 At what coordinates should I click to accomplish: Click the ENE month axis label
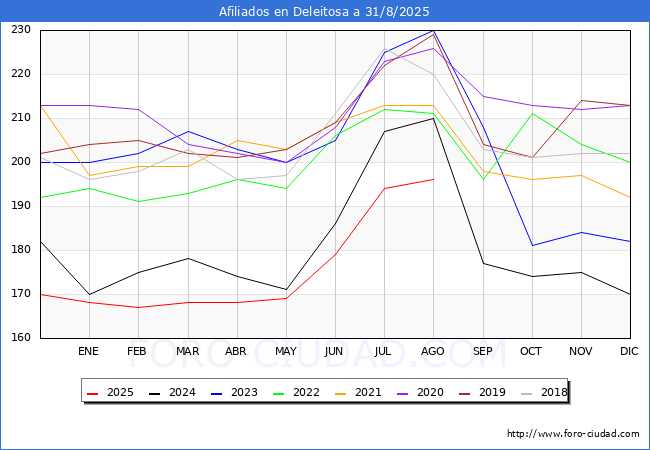coord(88,351)
